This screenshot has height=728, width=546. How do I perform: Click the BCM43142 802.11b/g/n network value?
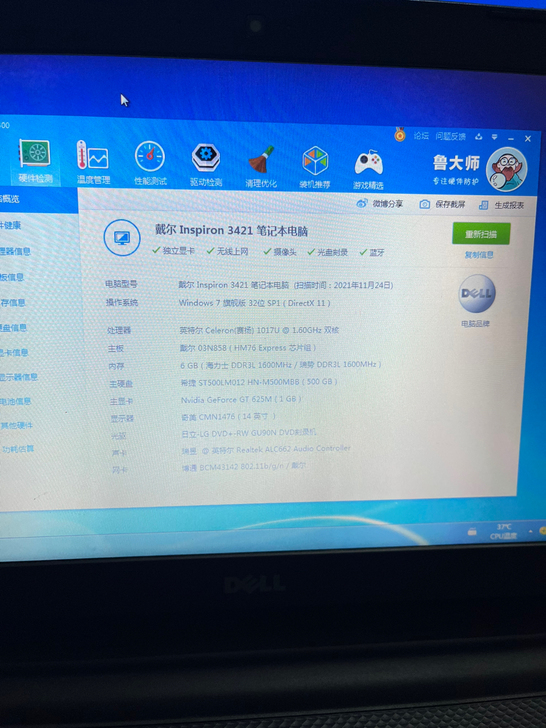244,466
